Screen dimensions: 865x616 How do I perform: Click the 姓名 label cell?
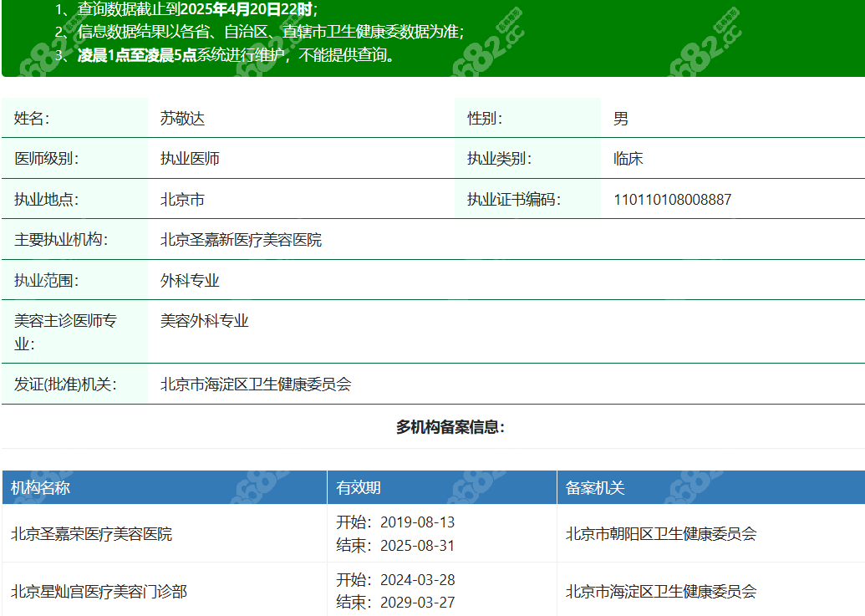(x=74, y=118)
